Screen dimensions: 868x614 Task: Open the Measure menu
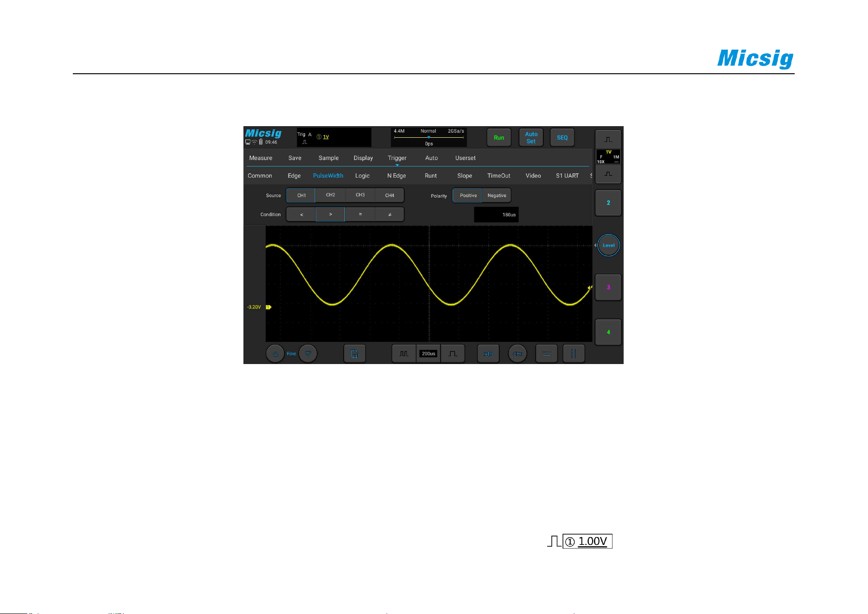coord(261,158)
